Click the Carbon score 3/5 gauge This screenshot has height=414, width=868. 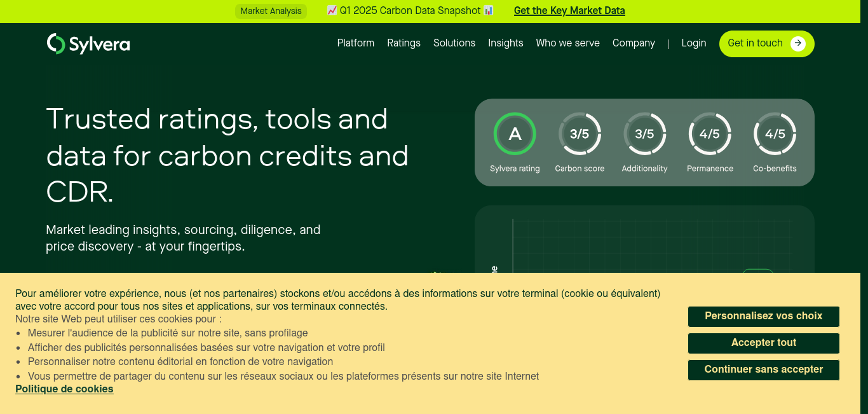(580, 134)
